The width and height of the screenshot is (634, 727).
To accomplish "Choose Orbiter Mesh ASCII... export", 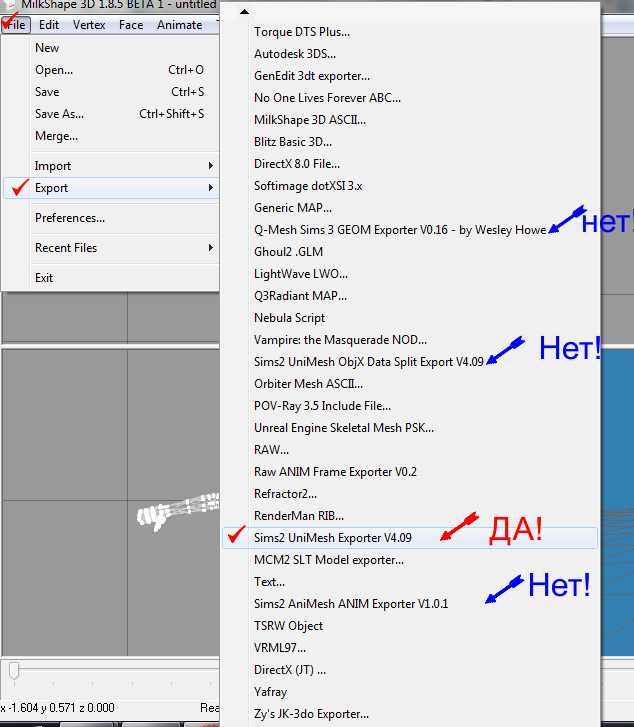I will click(410, 384).
